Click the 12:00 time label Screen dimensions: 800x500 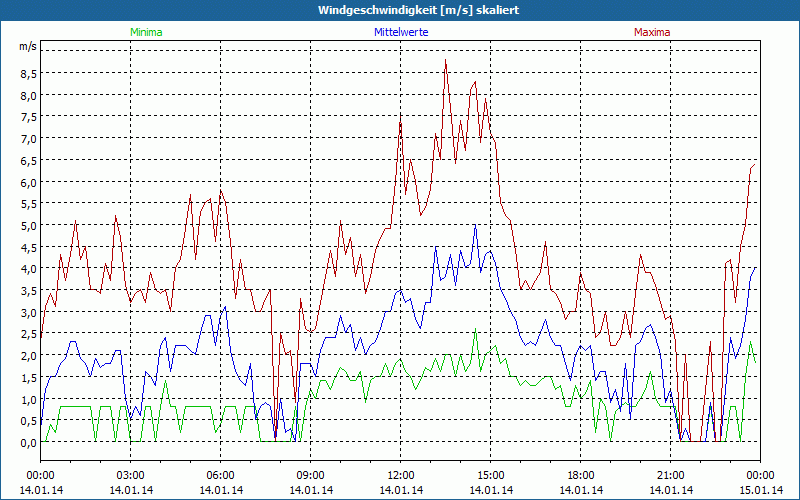[x=400, y=475]
